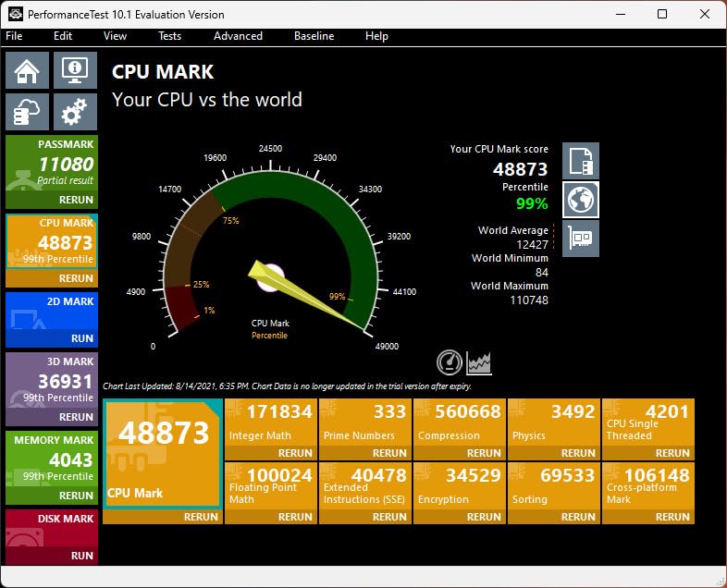Select the world comparison globe icon
Screen dimensions: 727x588
click(x=581, y=200)
